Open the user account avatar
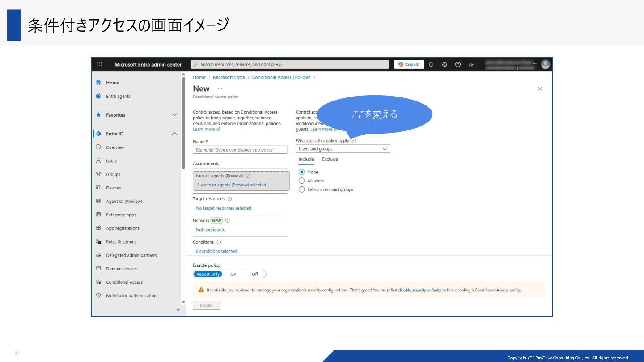The height and width of the screenshot is (362, 644). click(545, 64)
